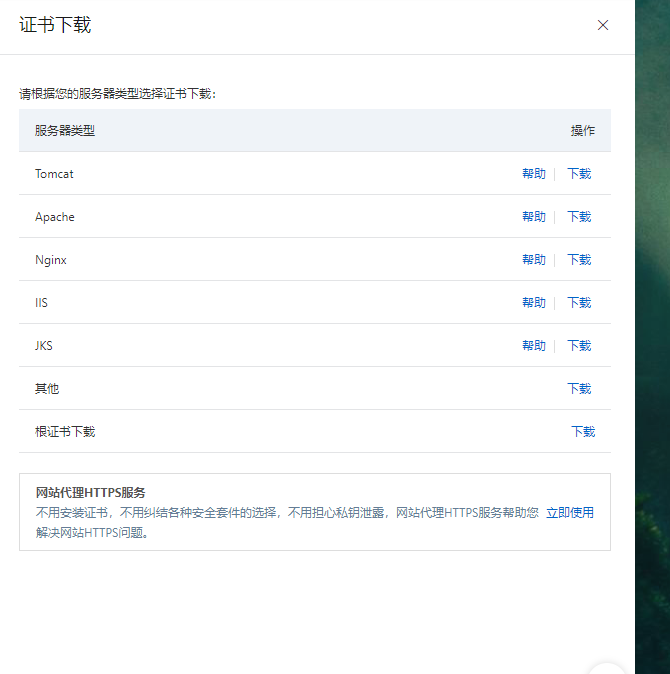Click the 网站代理HTTPS服务 heading
The height and width of the screenshot is (674, 670).
[x=91, y=493]
